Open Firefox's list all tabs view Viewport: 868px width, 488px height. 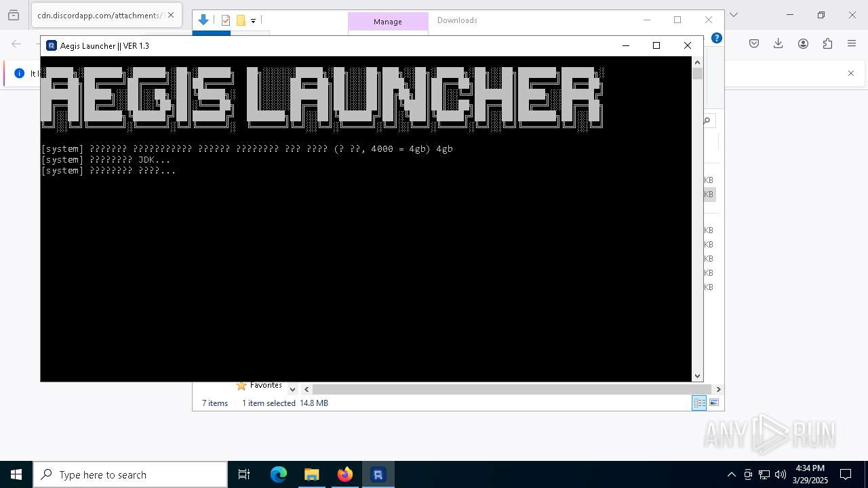[14, 15]
